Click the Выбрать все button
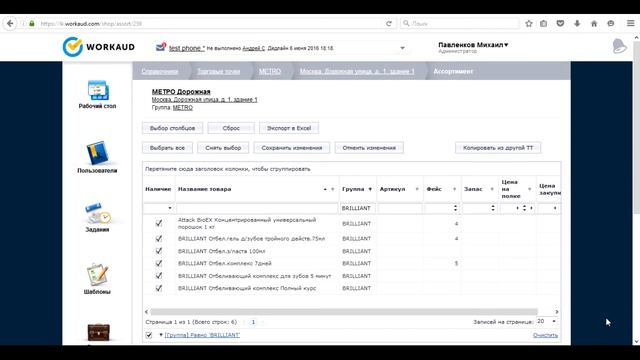Viewport: 640px width, 360px height. click(x=167, y=148)
